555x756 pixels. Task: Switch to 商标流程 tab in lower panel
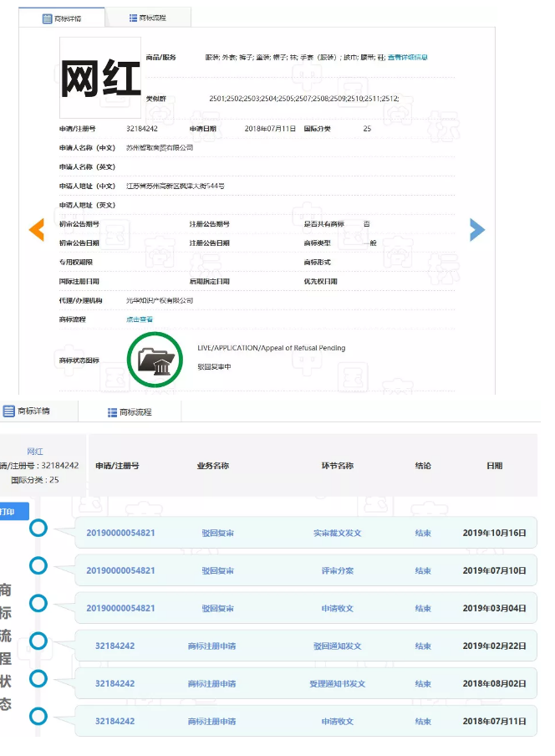click(130, 412)
